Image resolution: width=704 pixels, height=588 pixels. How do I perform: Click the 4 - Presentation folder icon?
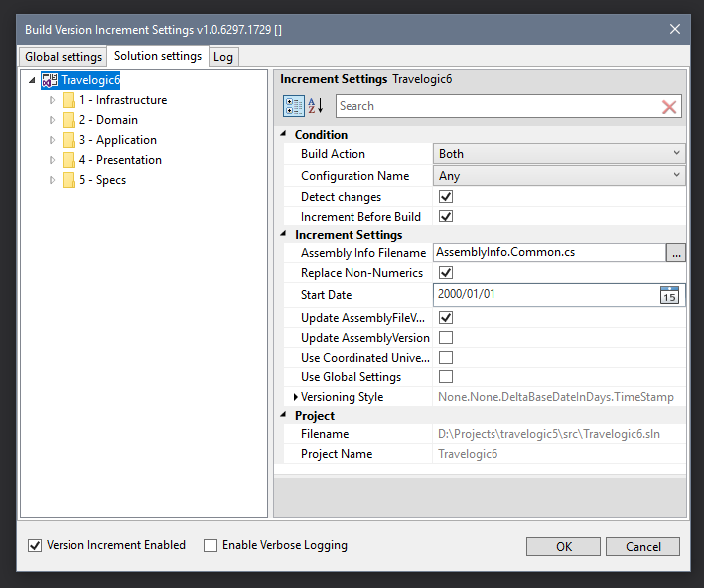pyautogui.click(x=69, y=160)
